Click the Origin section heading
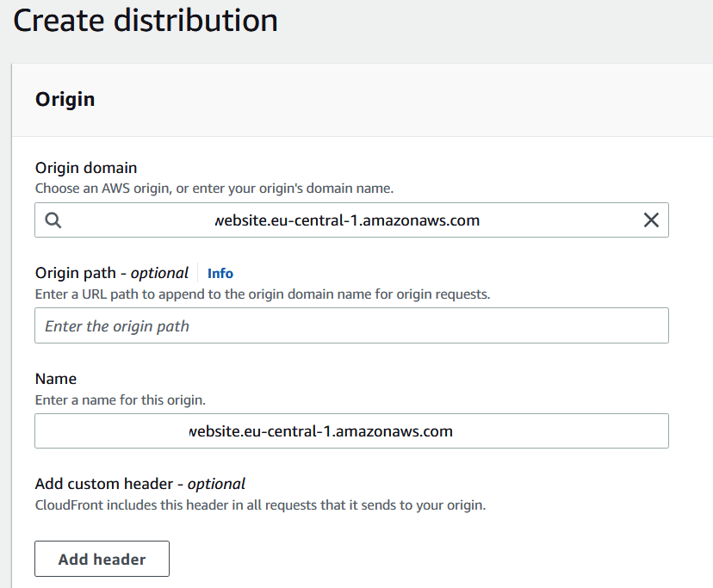713x588 pixels. [65, 99]
